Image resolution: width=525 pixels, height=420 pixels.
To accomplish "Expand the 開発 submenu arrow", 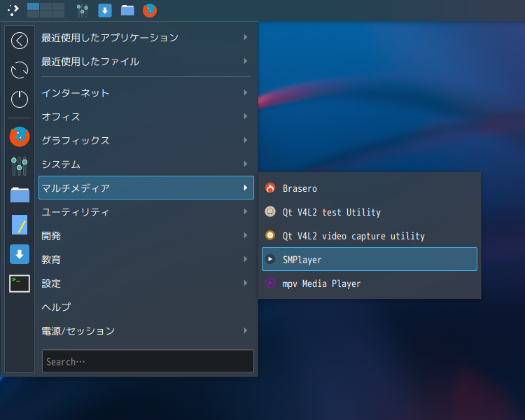I will (246, 235).
